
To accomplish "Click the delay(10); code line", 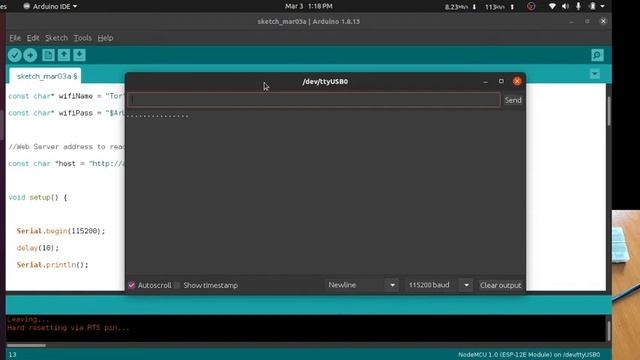I will (x=38, y=248).
